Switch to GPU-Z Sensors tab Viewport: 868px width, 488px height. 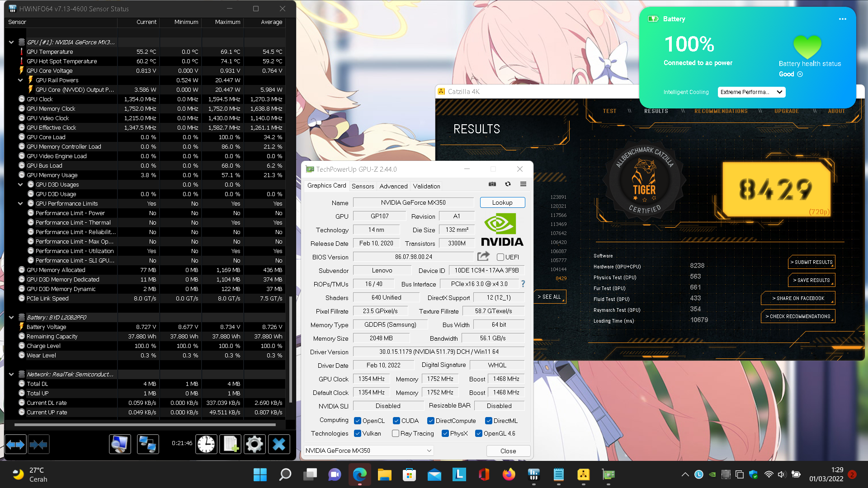coord(363,186)
